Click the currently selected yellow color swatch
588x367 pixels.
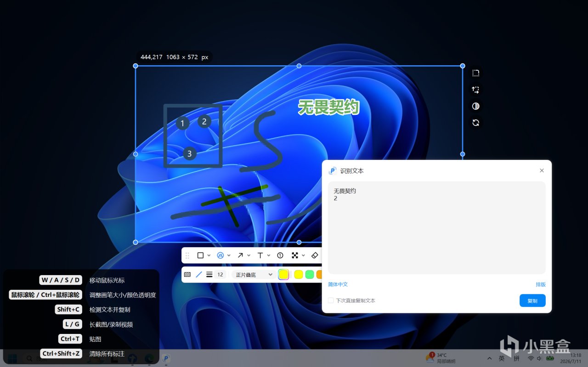coord(283,275)
